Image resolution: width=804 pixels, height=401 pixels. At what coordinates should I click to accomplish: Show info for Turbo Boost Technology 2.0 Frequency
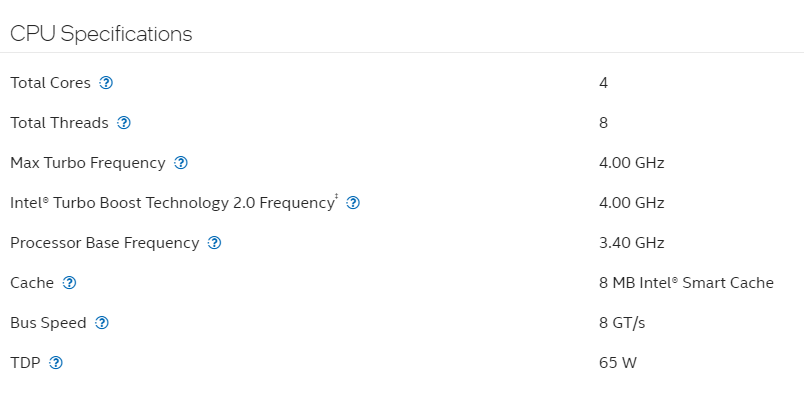(x=353, y=203)
